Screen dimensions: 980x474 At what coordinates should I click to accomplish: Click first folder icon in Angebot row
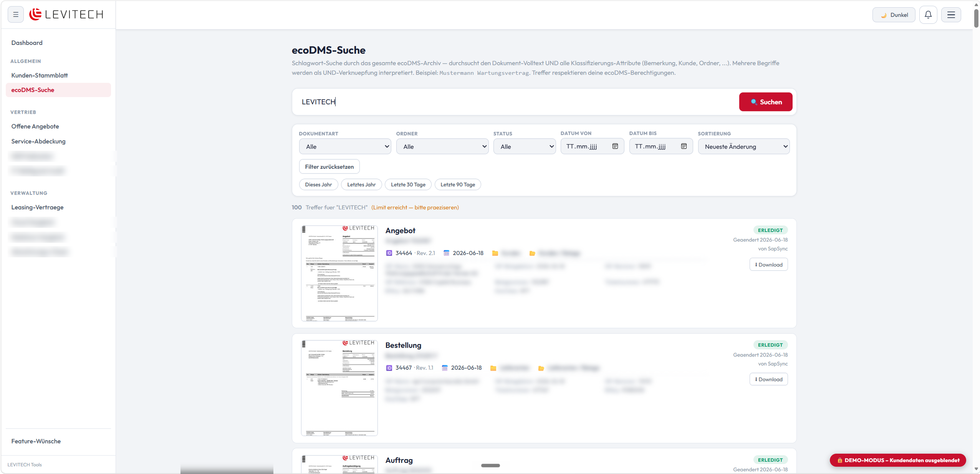click(495, 254)
